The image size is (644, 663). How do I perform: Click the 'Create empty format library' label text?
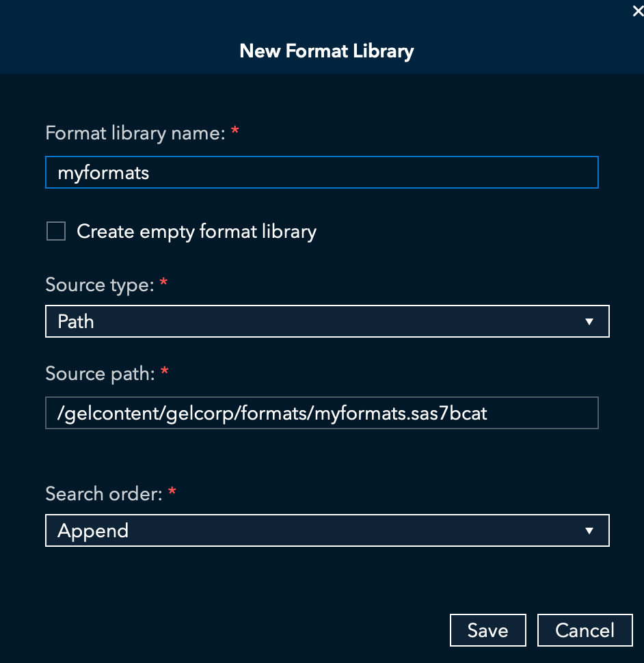196,232
